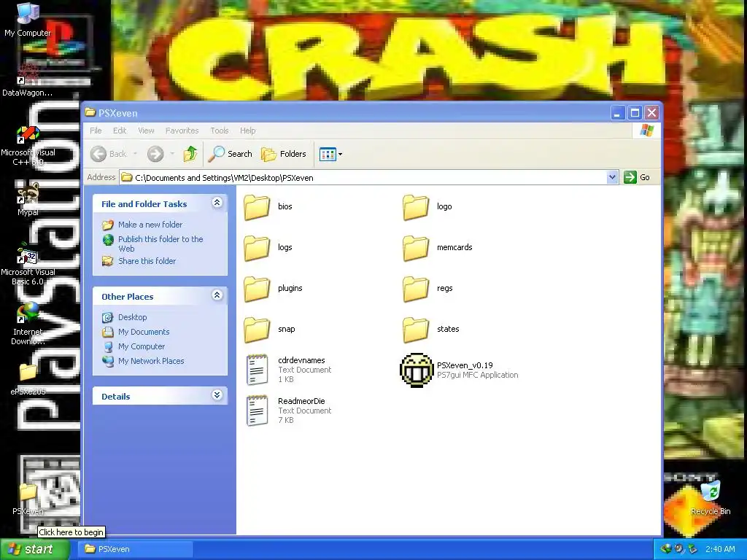Click the clock in system tray
Viewport: 747px width, 560px height.
720,549
